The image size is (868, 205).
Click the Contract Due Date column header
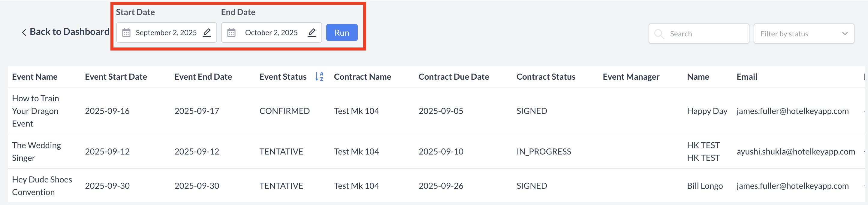[454, 77]
